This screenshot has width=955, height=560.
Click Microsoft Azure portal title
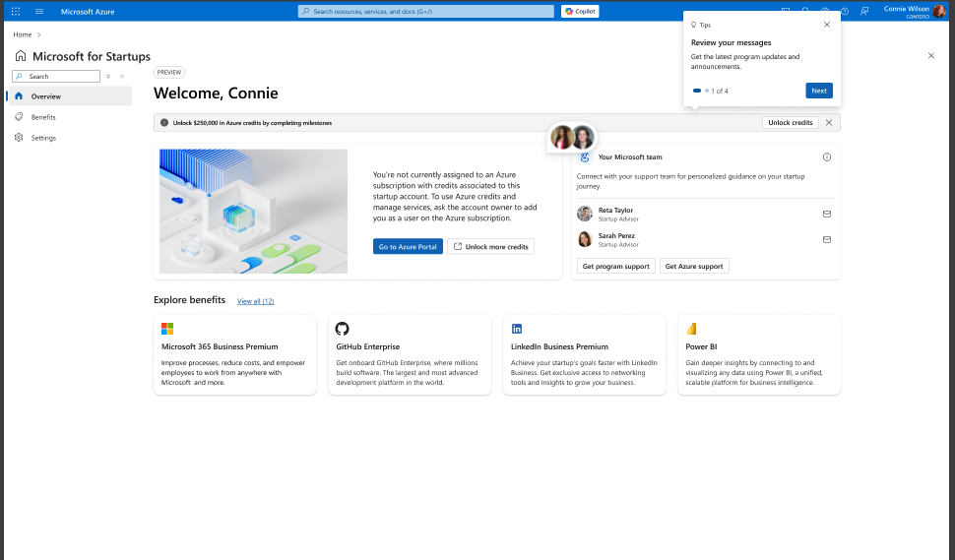[88, 12]
